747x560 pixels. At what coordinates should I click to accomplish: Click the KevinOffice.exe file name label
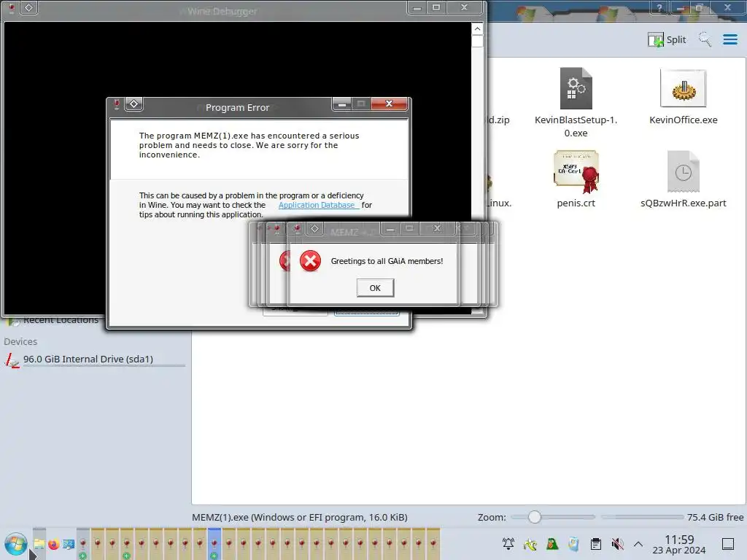tap(683, 120)
